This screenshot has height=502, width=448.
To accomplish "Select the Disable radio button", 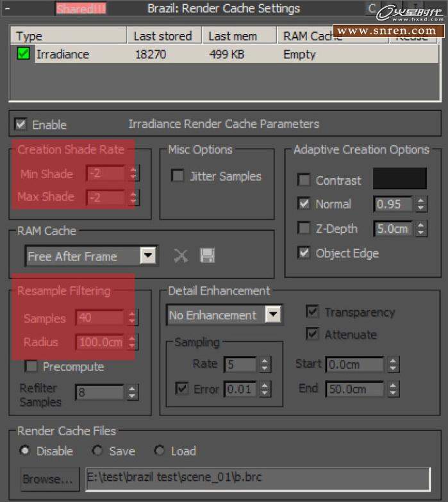I will pyautogui.click(x=24, y=451).
